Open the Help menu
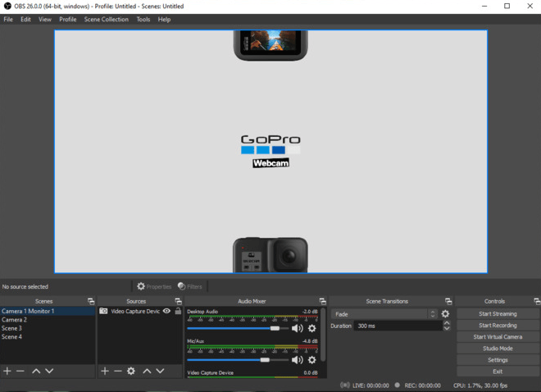The height and width of the screenshot is (392, 541). click(x=164, y=20)
